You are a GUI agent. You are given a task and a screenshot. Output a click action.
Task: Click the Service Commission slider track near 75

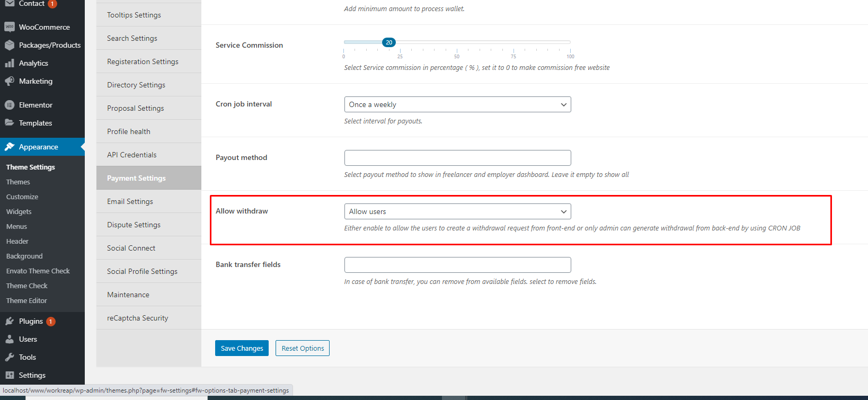[x=513, y=42]
